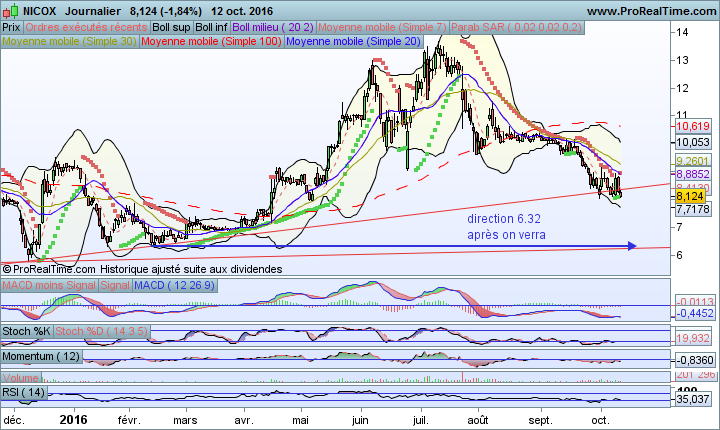Viewport: 720px width, 430px height.
Task: Click the Volume panel label
Action: coord(21,378)
